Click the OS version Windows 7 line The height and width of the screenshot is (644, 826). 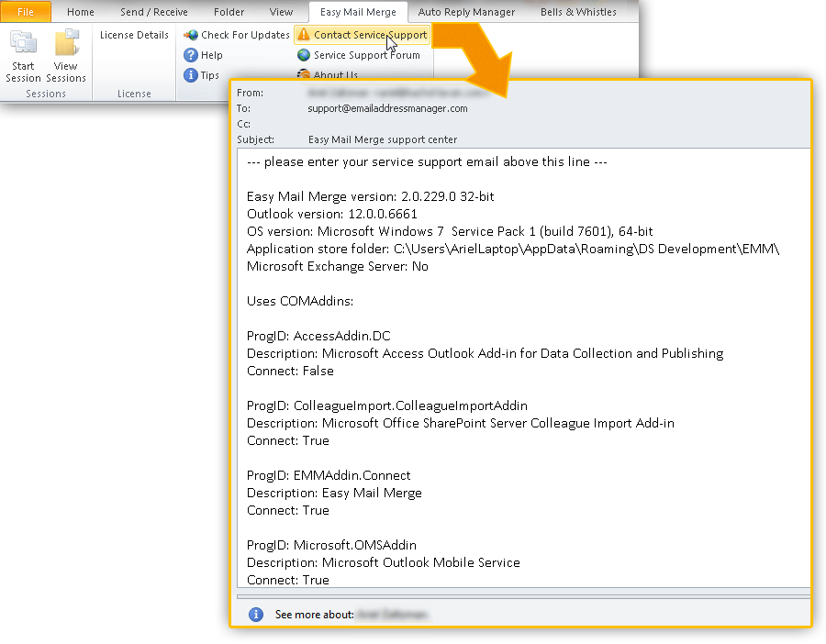click(450, 231)
